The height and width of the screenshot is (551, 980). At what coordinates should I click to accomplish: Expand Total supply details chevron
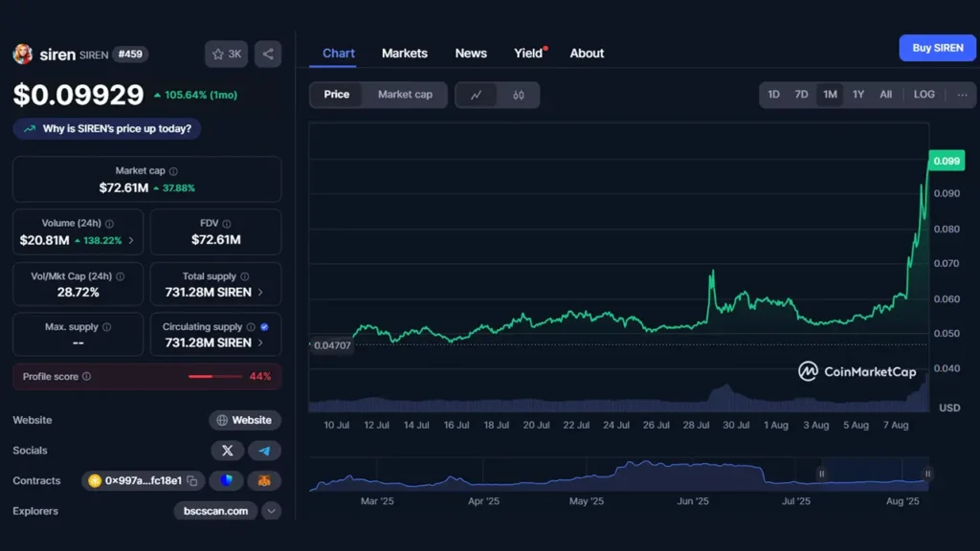click(x=260, y=293)
